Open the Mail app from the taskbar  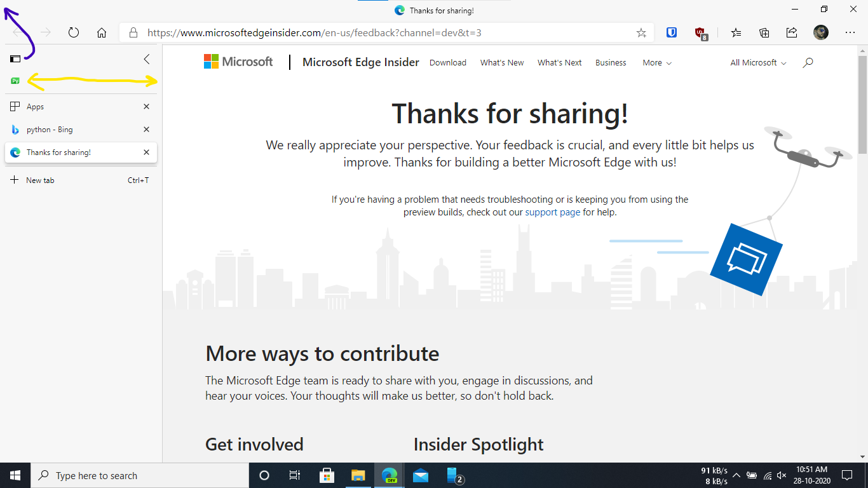tap(421, 475)
